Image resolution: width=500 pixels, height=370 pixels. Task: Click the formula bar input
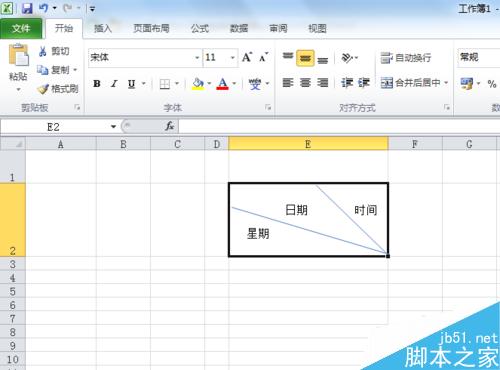click(339, 126)
